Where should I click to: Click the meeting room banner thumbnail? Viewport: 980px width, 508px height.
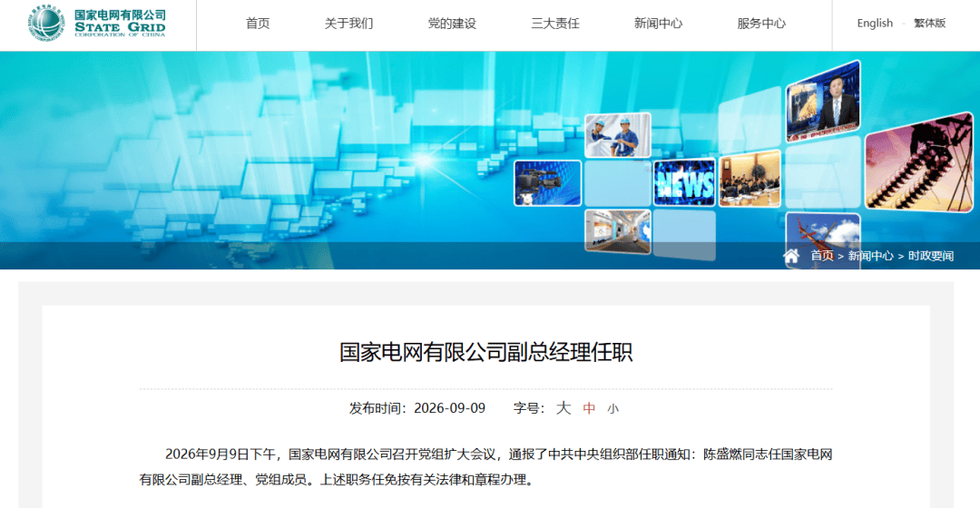click(750, 180)
